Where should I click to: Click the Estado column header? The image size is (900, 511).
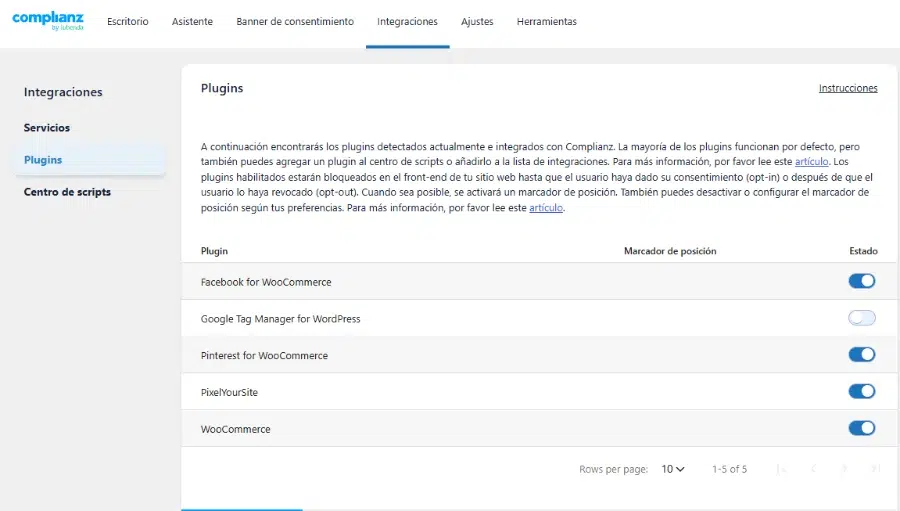tap(863, 251)
